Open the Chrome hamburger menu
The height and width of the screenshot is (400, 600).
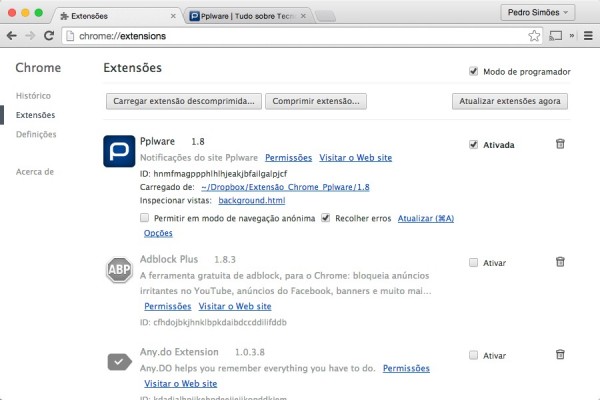click(588, 36)
